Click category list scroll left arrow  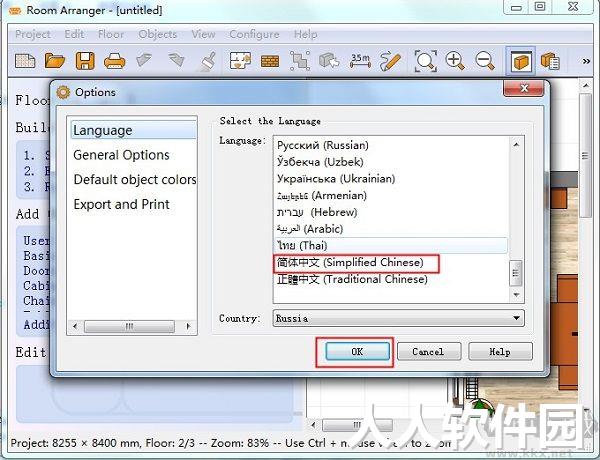pyautogui.click(x=75, y=326)
